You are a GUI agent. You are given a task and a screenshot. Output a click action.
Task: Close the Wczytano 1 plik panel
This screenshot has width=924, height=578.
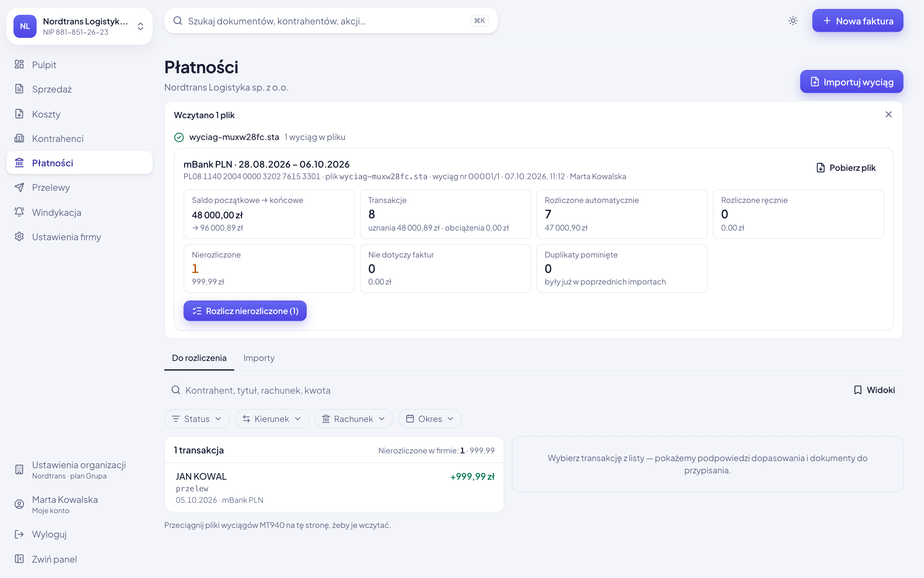888,114
